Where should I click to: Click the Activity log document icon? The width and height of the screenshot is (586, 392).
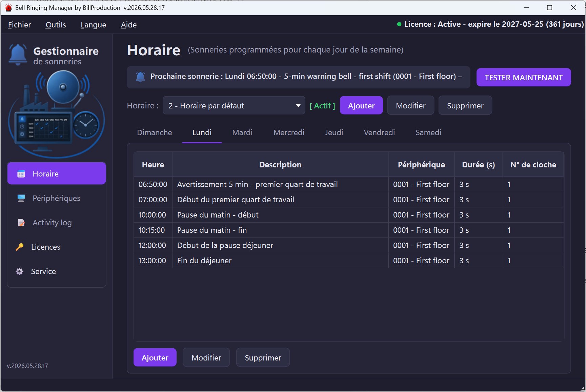point(21,223)
